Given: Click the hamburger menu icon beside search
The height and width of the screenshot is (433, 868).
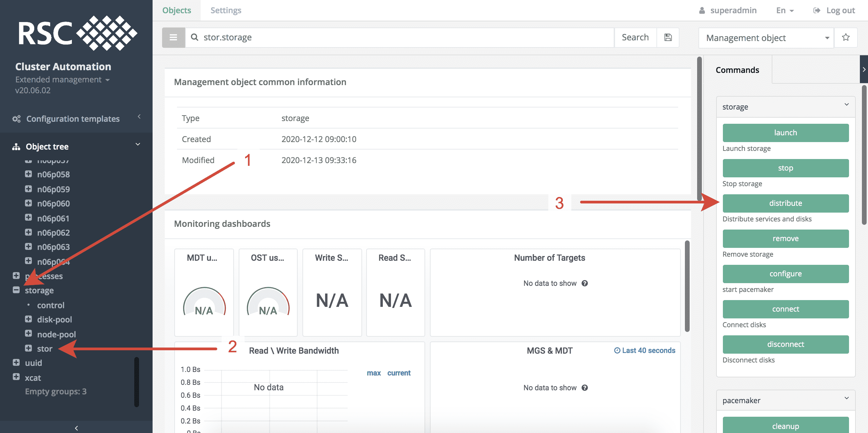Looking at the screenshot, I should coord(173,37).
